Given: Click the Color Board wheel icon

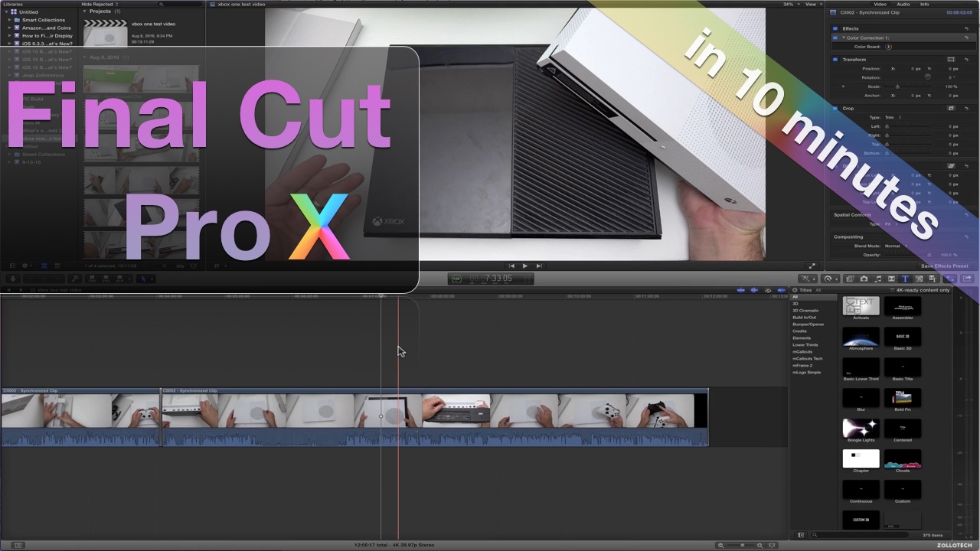Looking at the screenshot, I should (x=888, y=47).
